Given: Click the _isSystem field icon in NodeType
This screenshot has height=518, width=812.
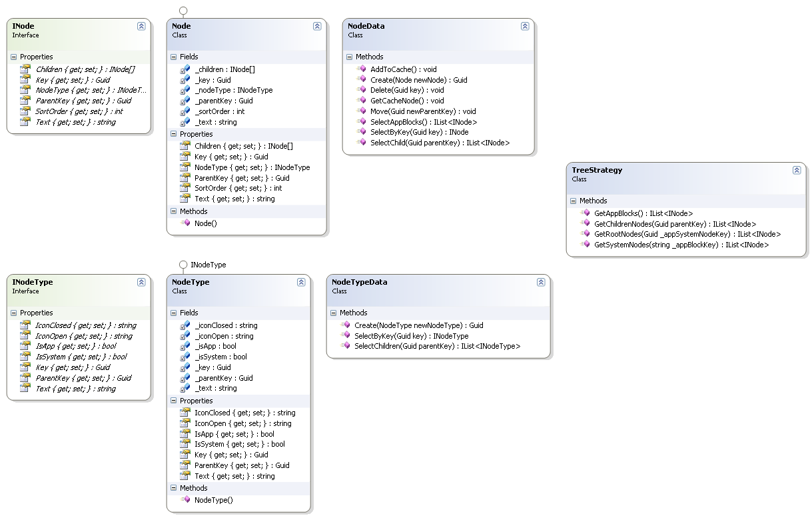Looking at the screenshot, I should [185, 357].
